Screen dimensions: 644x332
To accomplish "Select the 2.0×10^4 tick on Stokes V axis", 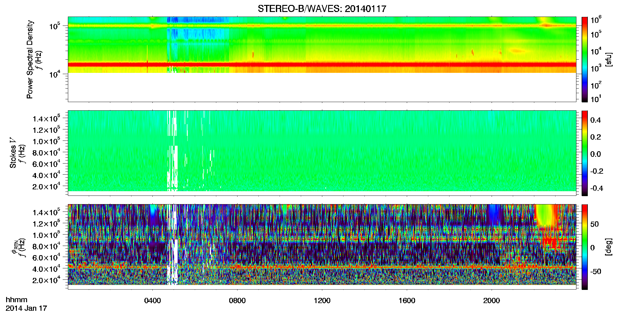I will pyautogui.click(x=46, y=187).
